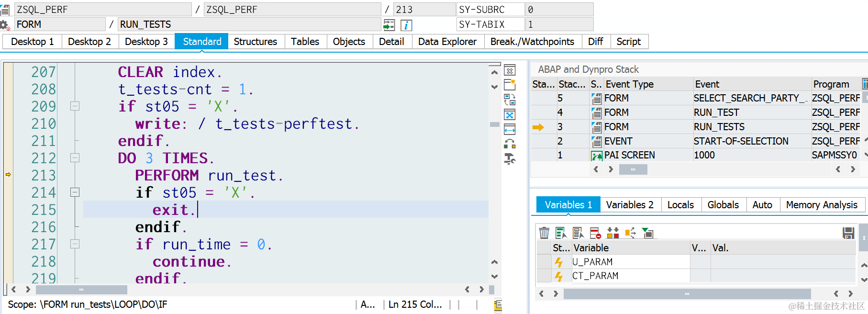The height and width of the screenshot is (314, 868).
Task: Click the lightning status icon for U_PARAM
Action: pyautogui.click(x=558, y=262)
